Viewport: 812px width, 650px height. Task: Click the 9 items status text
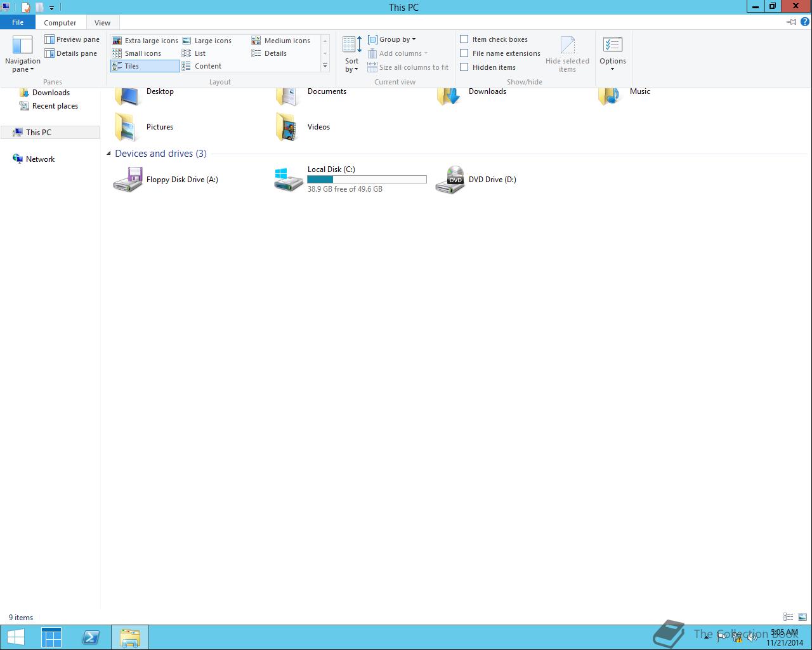pos(21,618)
